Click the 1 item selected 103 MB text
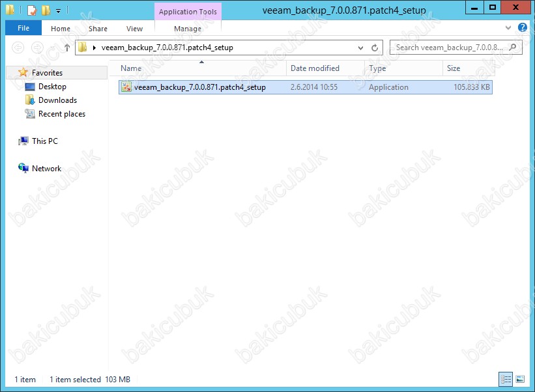The height and width of the screenshot is (392, 535). coord(90,380)
